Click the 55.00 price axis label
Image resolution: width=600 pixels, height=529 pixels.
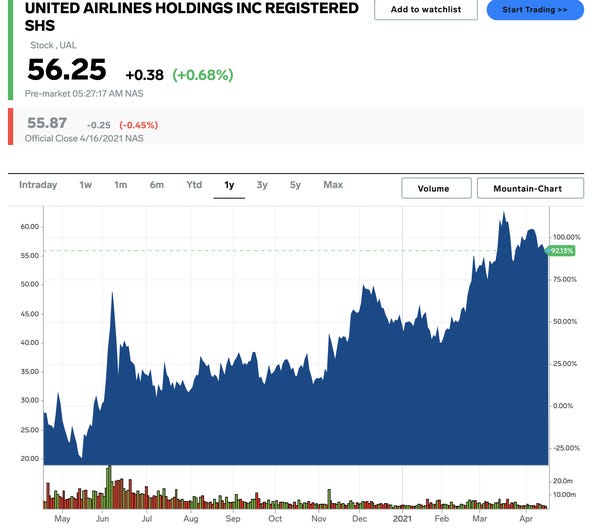[x=30, y=255]
